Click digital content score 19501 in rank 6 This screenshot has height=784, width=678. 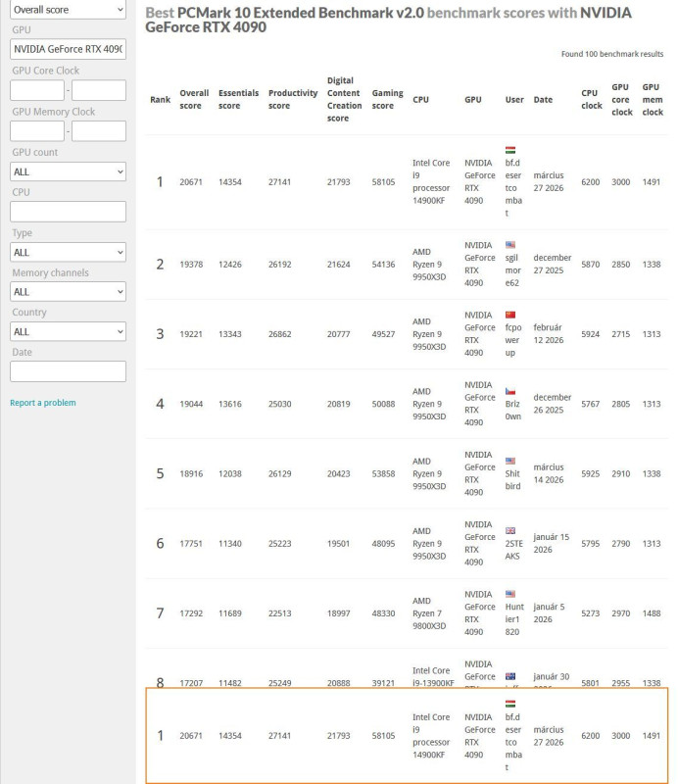coord(338,544)
